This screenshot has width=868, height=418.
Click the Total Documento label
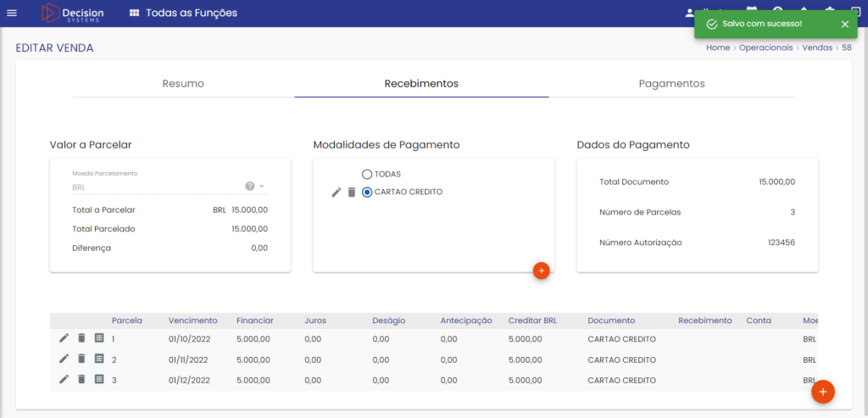(x=634, y=181)
